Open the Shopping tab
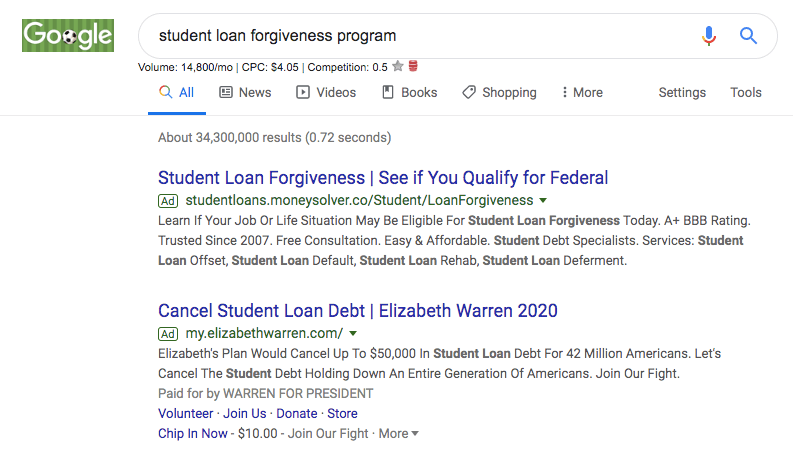793x456 pixels. tap(499, 92)
